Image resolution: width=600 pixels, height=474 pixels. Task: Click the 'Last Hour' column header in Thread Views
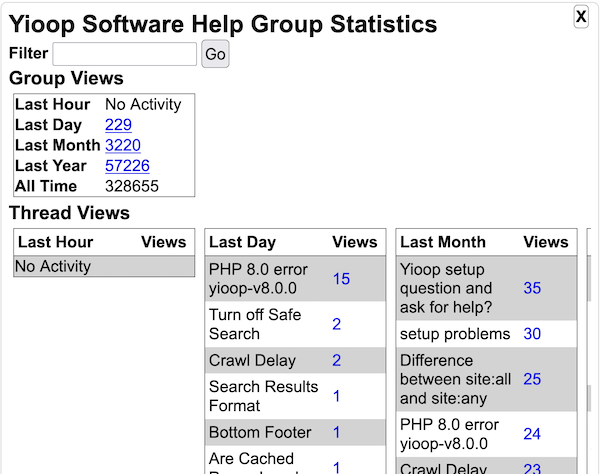click(56, 242)
